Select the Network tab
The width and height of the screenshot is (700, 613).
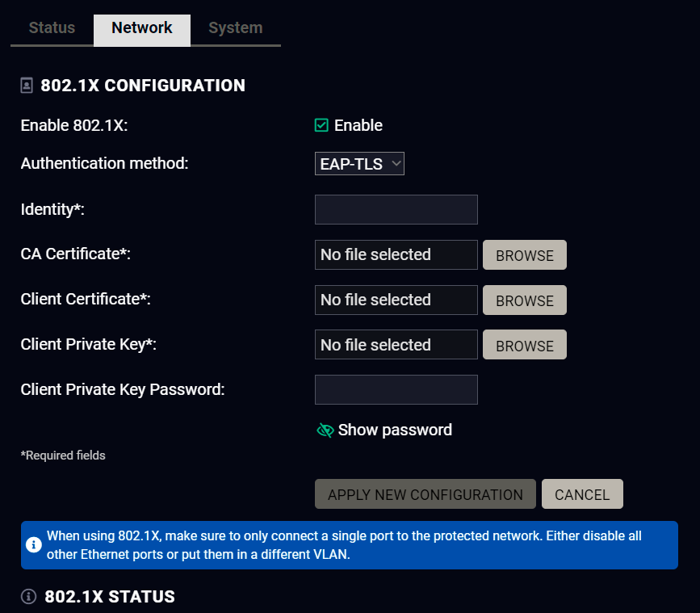coord(142,28)
